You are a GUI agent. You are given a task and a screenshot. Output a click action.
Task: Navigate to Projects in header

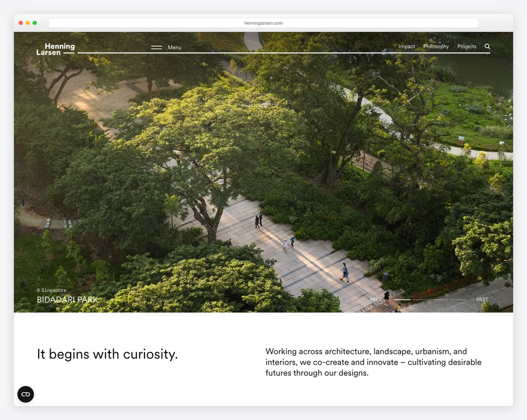tap(466, 47)
